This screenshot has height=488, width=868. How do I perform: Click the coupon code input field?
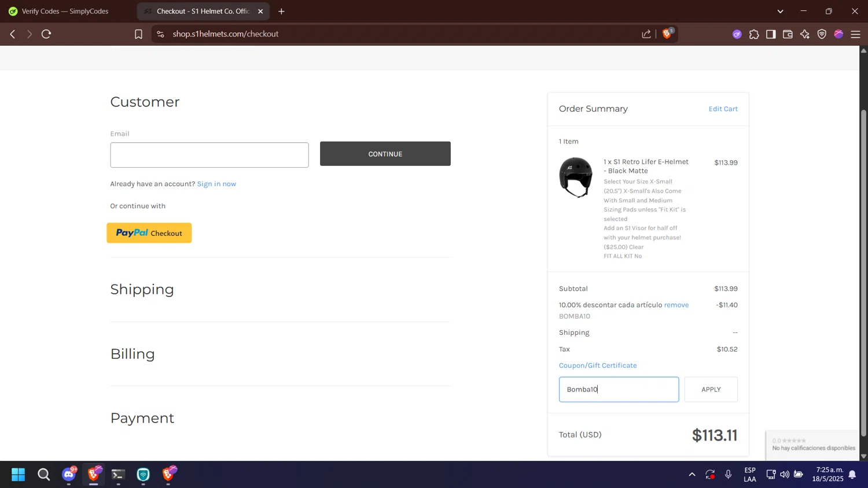click(x=619, y=389)
